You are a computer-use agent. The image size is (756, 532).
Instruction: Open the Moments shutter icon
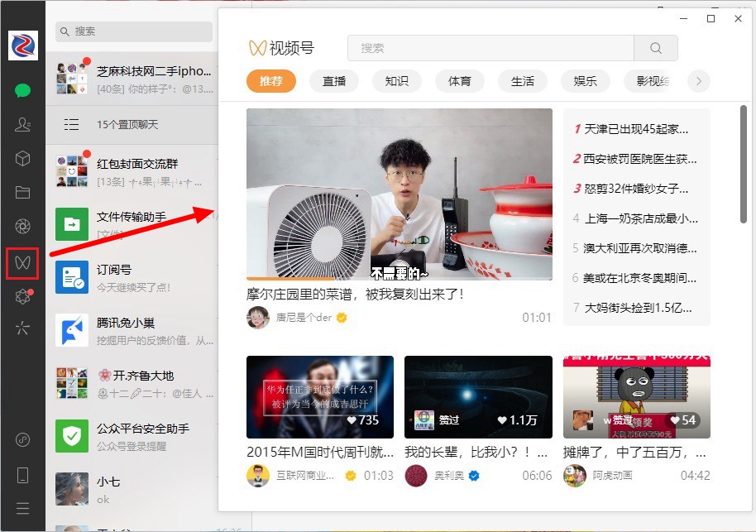(22, 226)
